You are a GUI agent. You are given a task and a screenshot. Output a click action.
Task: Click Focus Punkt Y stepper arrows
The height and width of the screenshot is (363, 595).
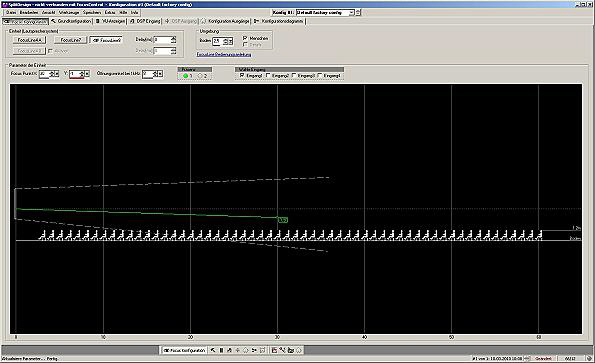82,74
